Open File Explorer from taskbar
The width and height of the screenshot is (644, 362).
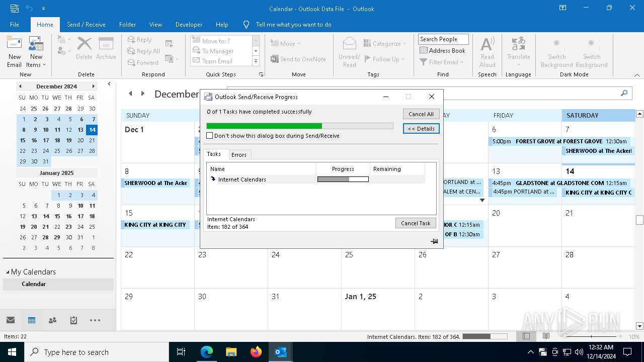pos(231,352)
